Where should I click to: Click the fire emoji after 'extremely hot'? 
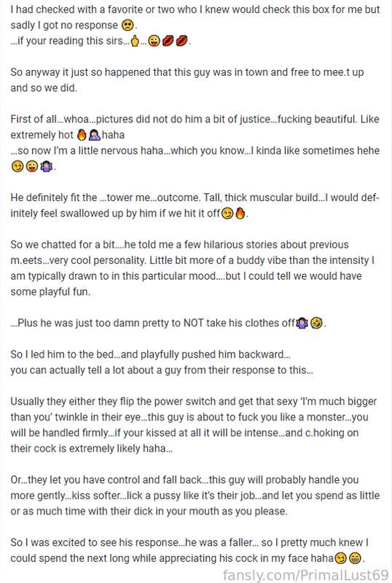click(82, 135)
